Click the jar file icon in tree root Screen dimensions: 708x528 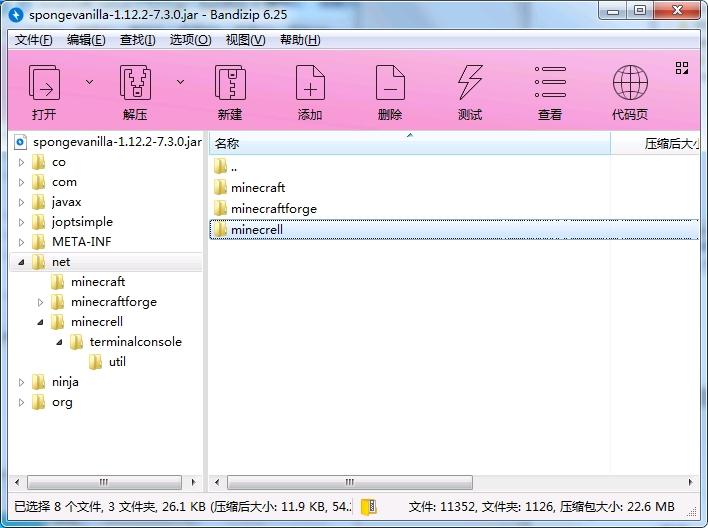pyautogui.click(x=21, y=142)
